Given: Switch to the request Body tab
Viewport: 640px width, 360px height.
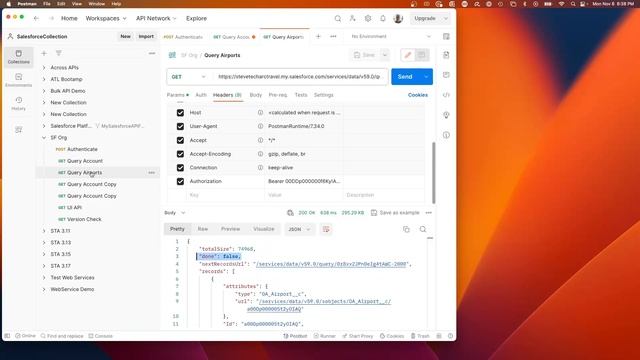Looking at the screenshot, I should point(256,95).
